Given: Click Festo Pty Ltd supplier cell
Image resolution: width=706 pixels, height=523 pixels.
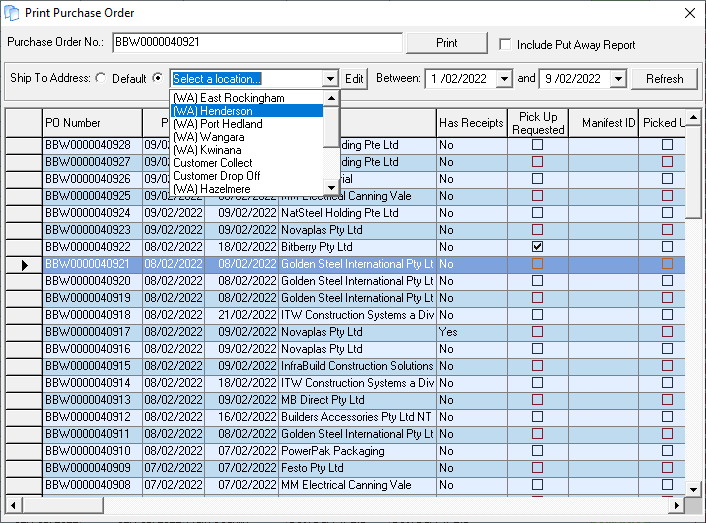Looking at the screenshot, I should pyautogui.click(x=358, y=468).
